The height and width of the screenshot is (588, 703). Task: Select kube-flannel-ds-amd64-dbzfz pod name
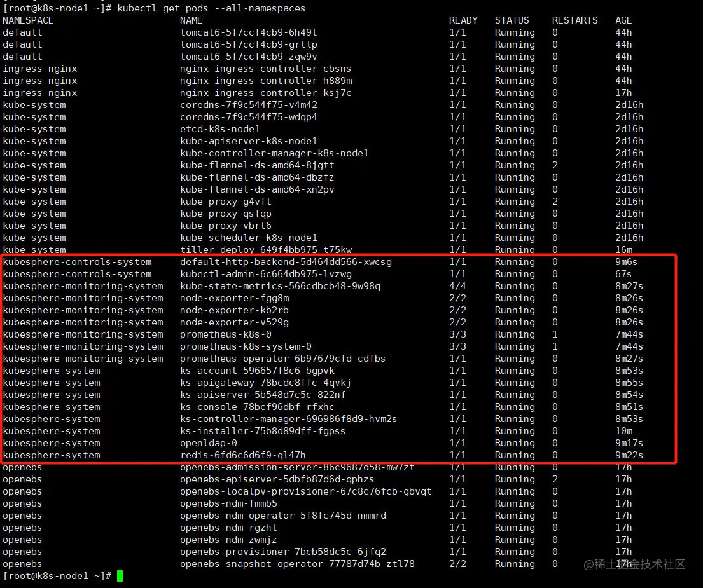coord(257,178)
